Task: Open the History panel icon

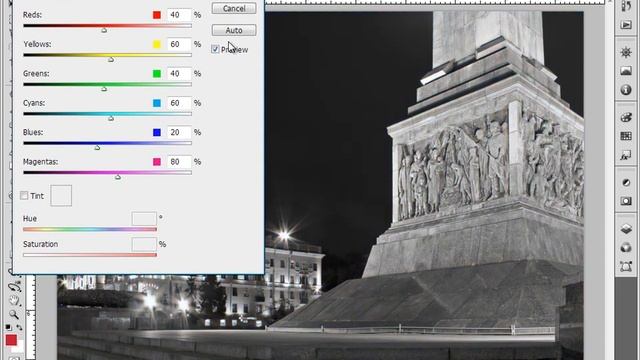Action: [x=626, y=6]
